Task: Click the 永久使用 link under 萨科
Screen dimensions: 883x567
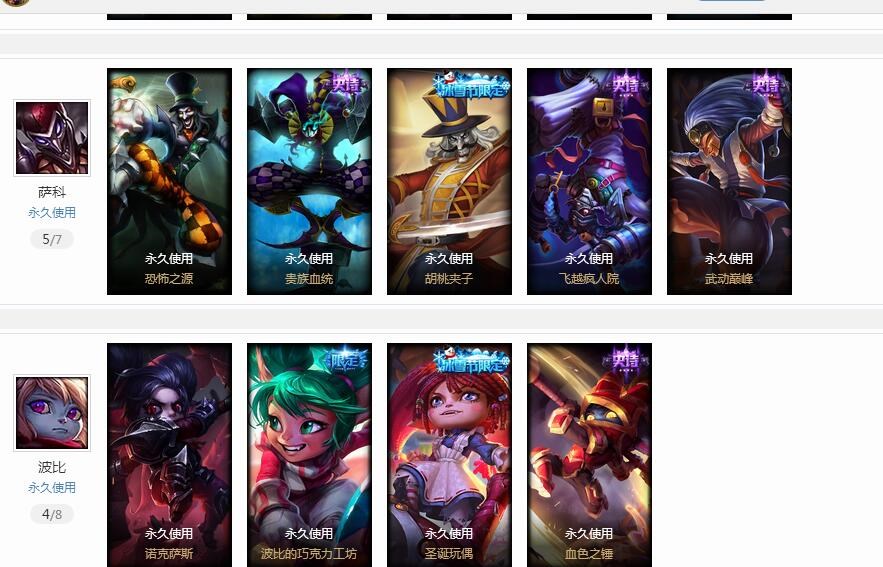Action: pyautogui.click(x=52, y=212)
